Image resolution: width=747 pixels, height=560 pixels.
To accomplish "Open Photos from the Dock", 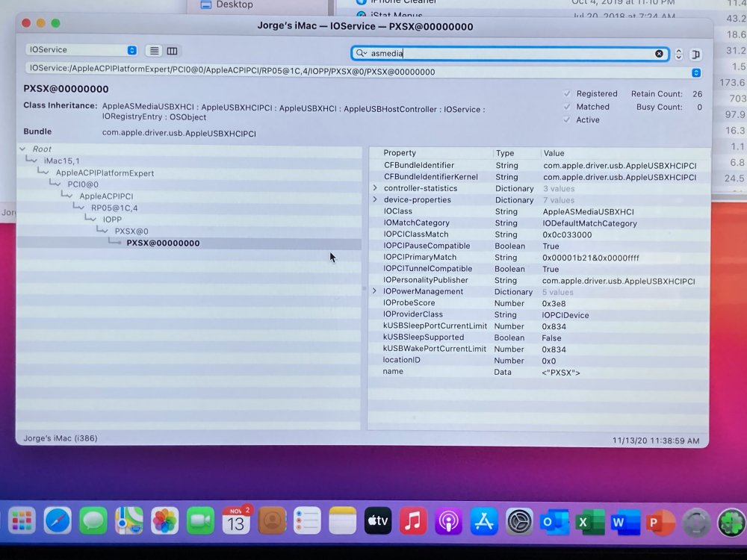I will click(x=164, y=521).
